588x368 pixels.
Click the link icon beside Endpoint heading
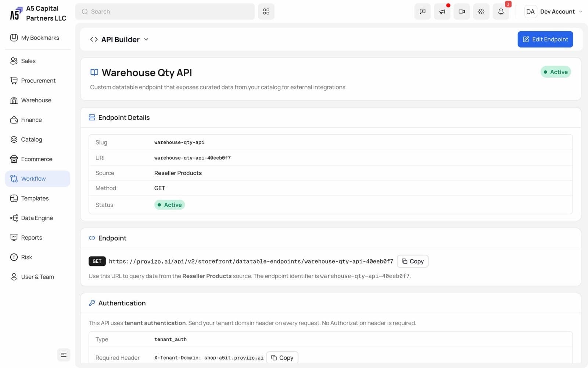coord(92,238)
